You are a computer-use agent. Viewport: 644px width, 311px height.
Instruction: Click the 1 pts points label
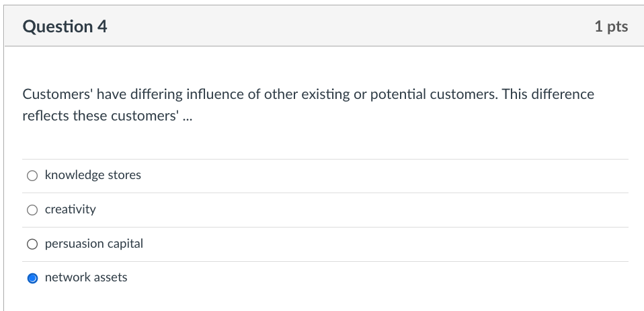click(610, 27)
